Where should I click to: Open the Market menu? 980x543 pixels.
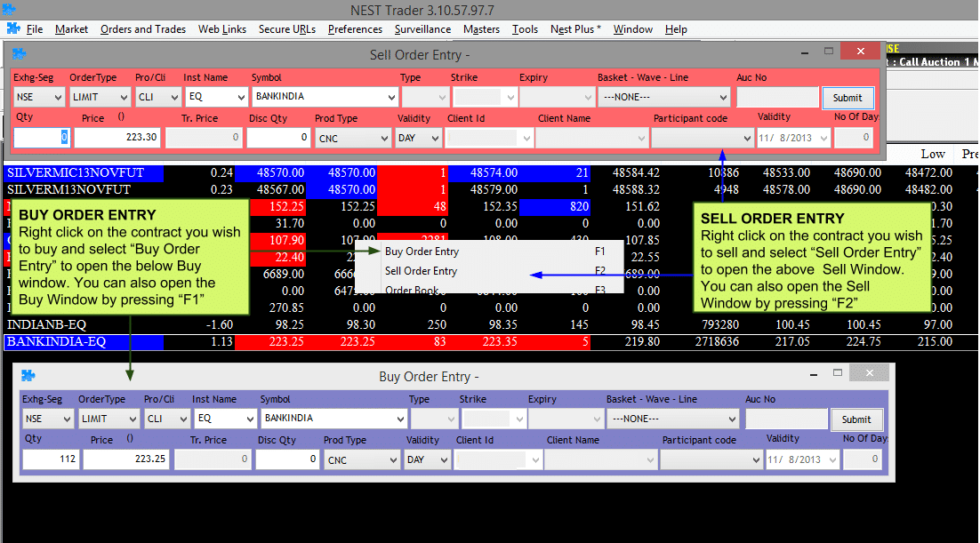tap(70, 28)
